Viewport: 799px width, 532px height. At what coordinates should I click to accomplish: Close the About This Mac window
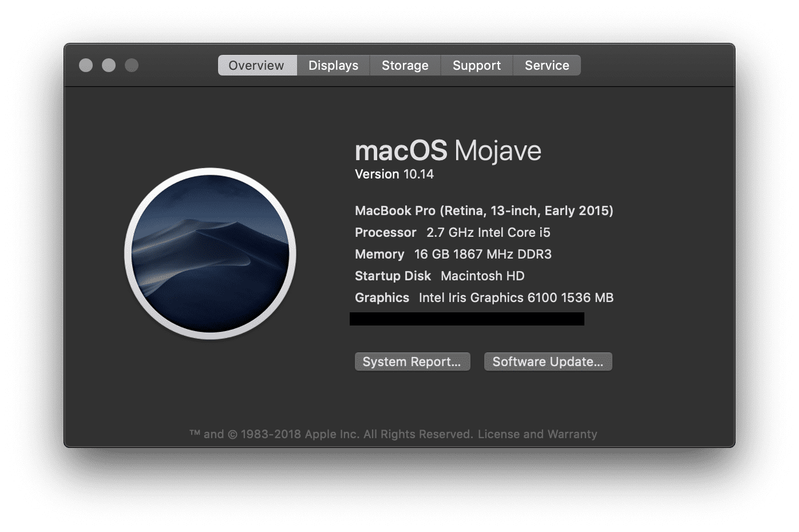tap(86, 65)
